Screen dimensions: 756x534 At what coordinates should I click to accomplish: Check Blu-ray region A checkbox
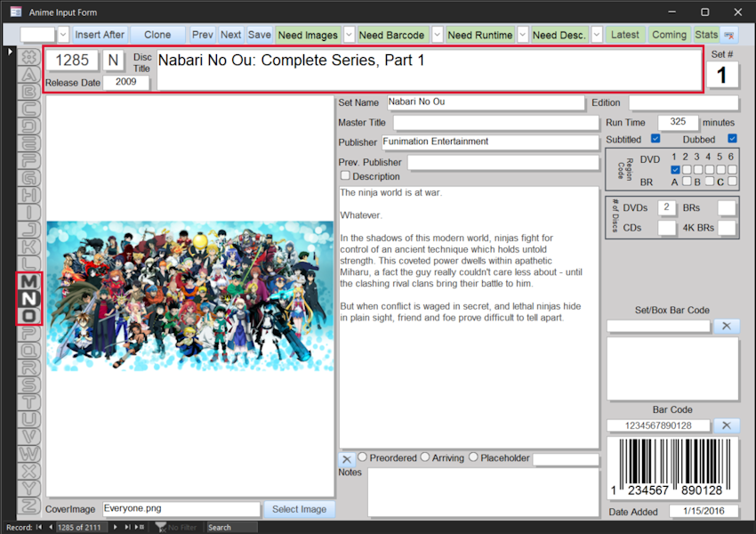(687, 182)
